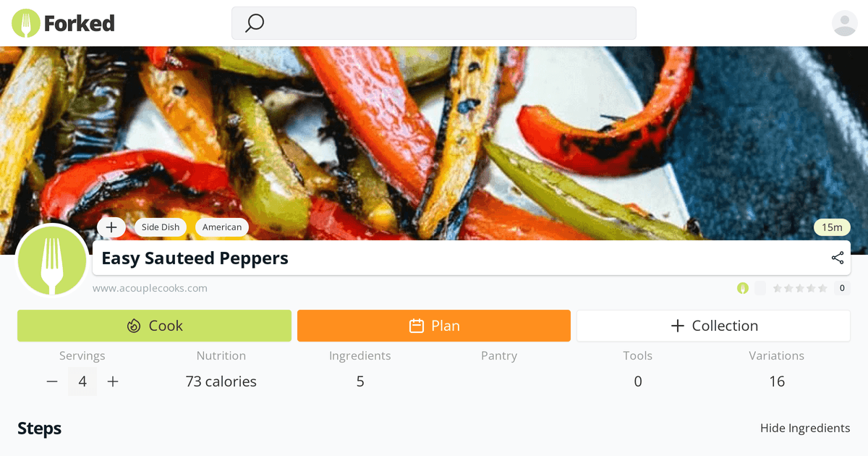
Task: Click the 15m cooking time badge
Action: [x=832, y=227]
